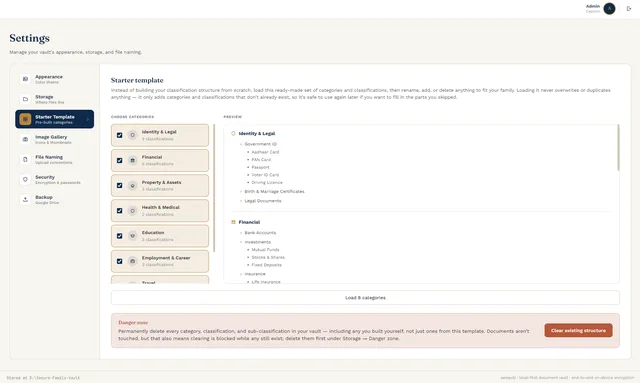Select the Starter Template settings tab
This screenshot has width=640, height=383.
[55, 119]
